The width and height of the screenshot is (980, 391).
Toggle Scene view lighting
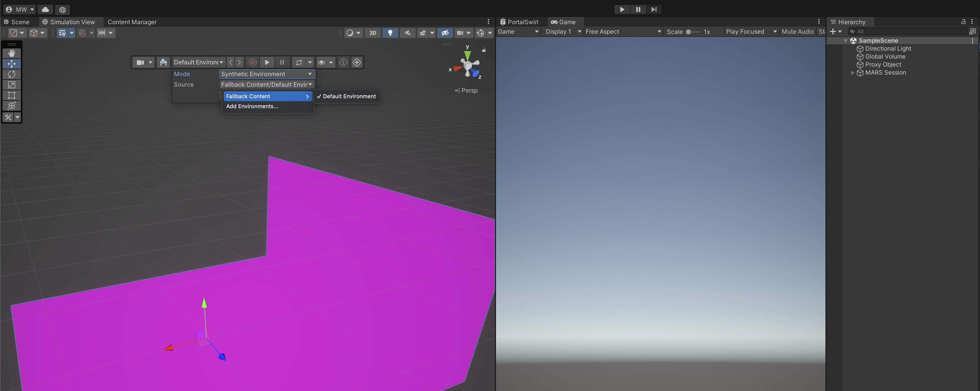[x=390, y=33]
